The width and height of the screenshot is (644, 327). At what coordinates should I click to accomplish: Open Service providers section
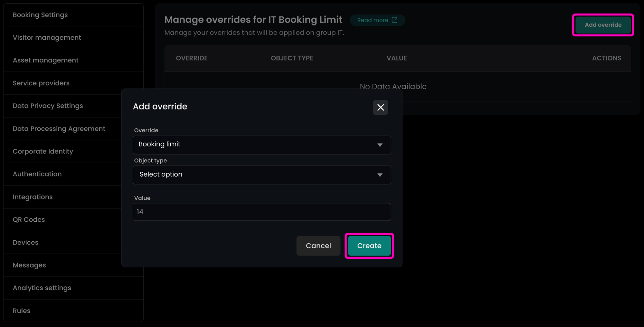(41, 83)
